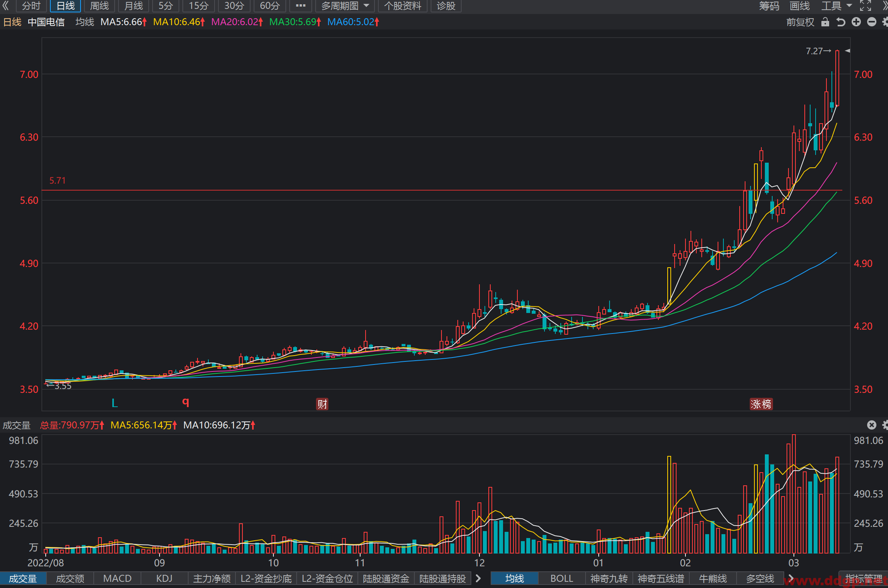Image resolution: width=888 pixels, height=588 pixels.
Task: Expand right panel with double-chevron icon
Action: coord(885,5)
